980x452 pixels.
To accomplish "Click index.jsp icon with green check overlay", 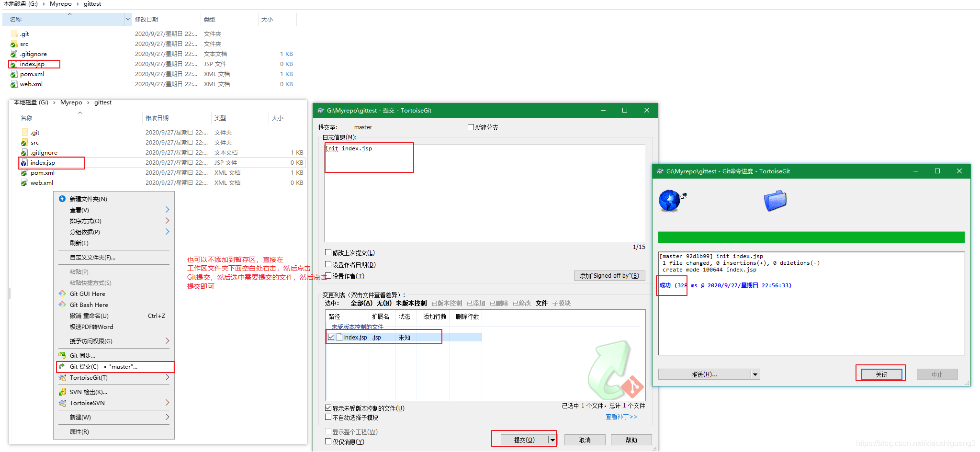I will [14, 64].
